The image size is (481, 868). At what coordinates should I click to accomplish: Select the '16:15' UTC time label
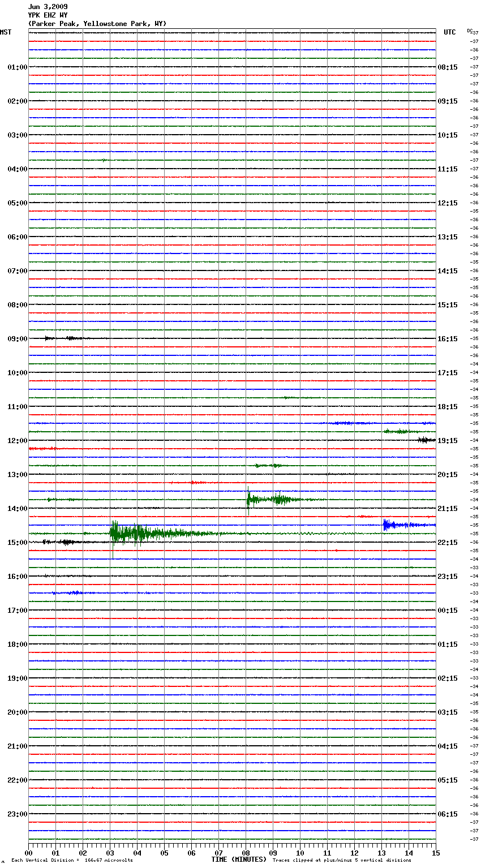pos(448,339)
